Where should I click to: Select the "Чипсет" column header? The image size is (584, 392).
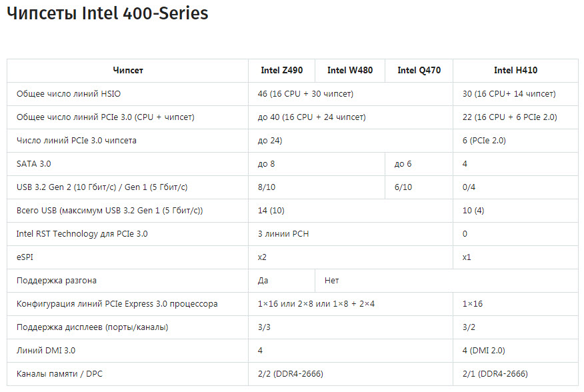[x=128, y=71]
